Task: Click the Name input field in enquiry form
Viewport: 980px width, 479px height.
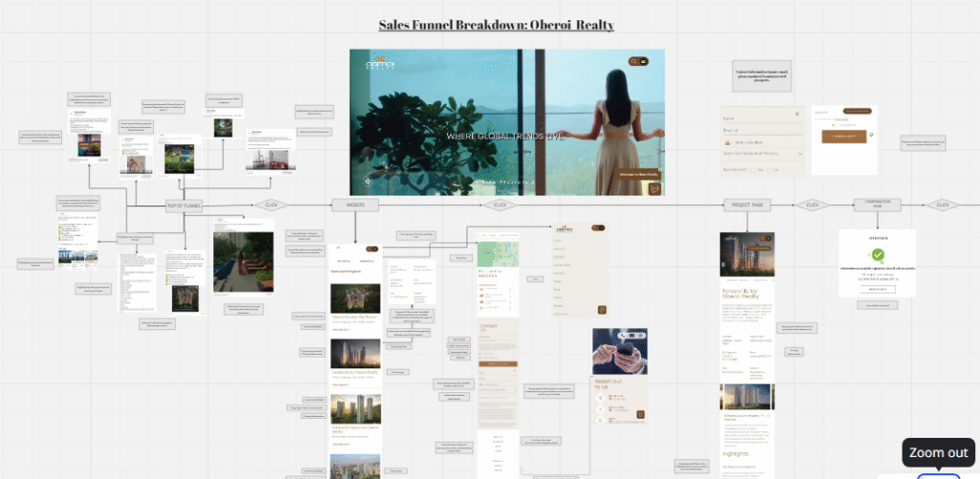Action: click(761, 118)
